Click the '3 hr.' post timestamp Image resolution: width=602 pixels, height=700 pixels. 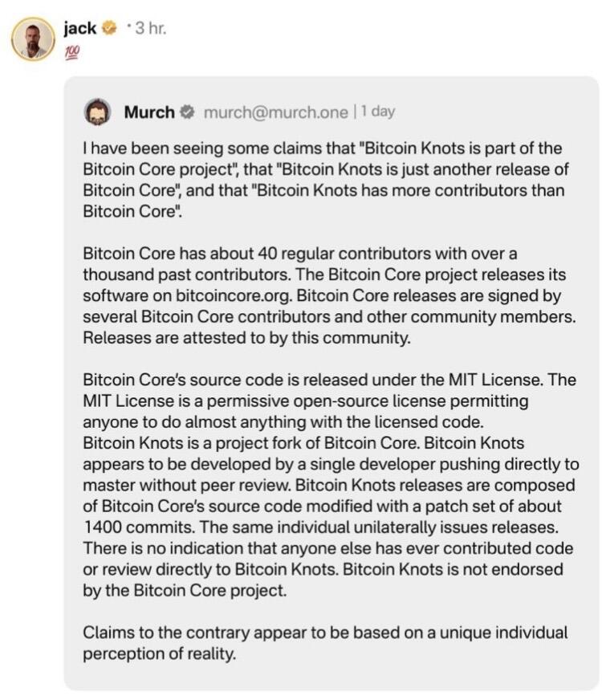[x=151, y=29]
